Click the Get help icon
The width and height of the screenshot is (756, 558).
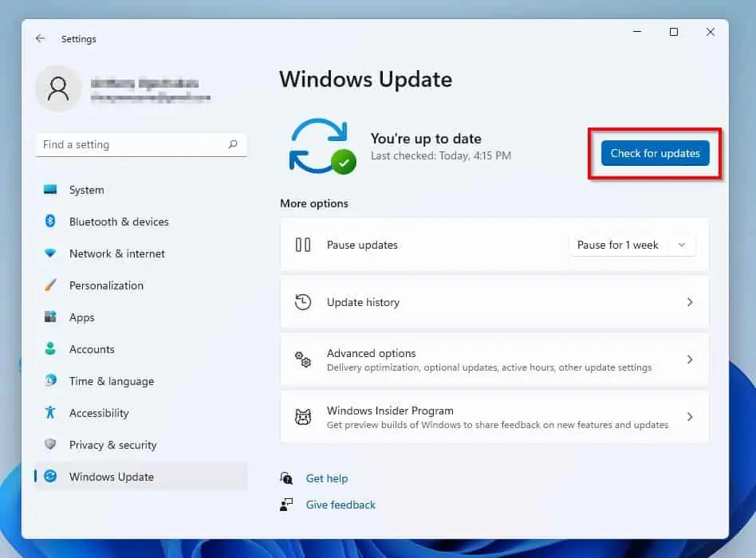(x=286, y=478)
